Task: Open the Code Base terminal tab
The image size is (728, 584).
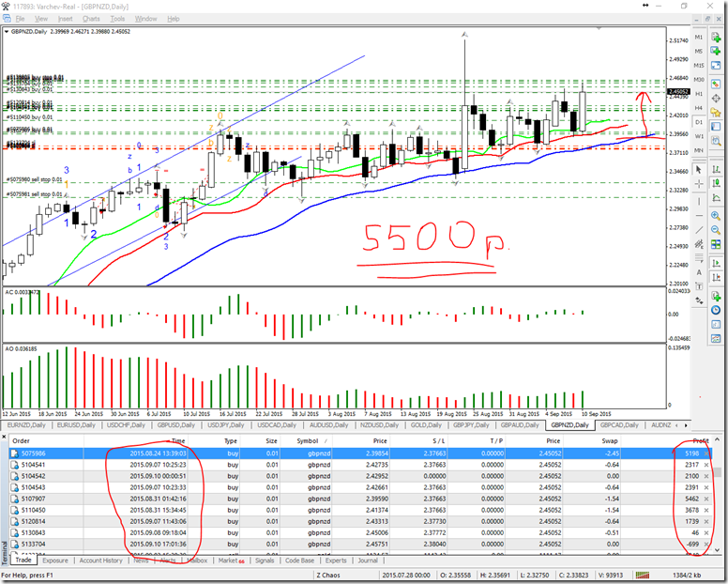Action: coord(299,561)
